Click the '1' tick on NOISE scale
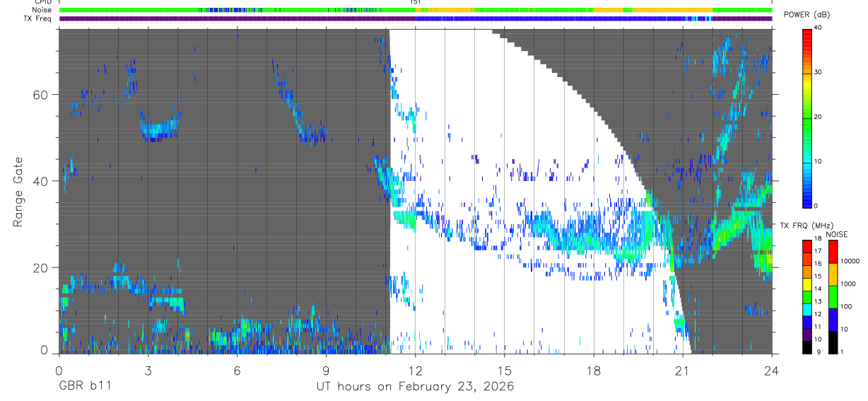This screenshot has height=401, width=868. tap(841, 351)
